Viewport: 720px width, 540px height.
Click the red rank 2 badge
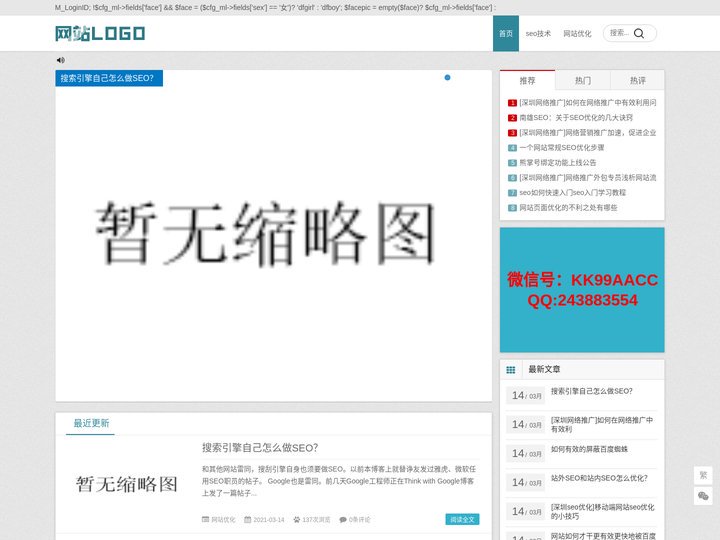[512, 118]
